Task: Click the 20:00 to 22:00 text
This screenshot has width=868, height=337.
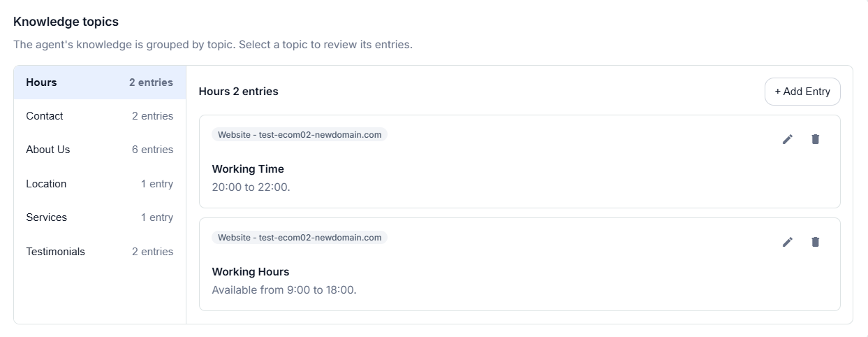Action: [x=251, y=187]
